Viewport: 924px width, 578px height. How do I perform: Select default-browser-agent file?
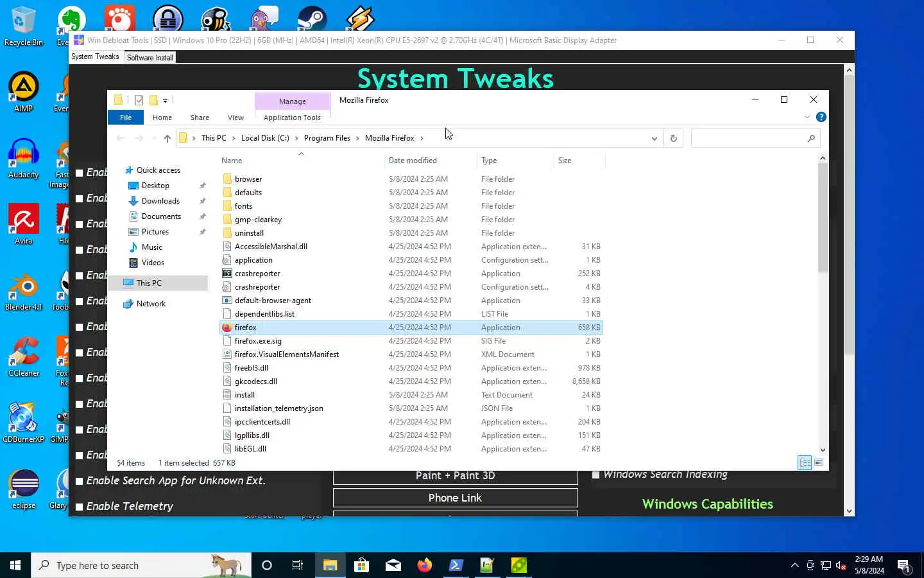(x=273, y=301)
